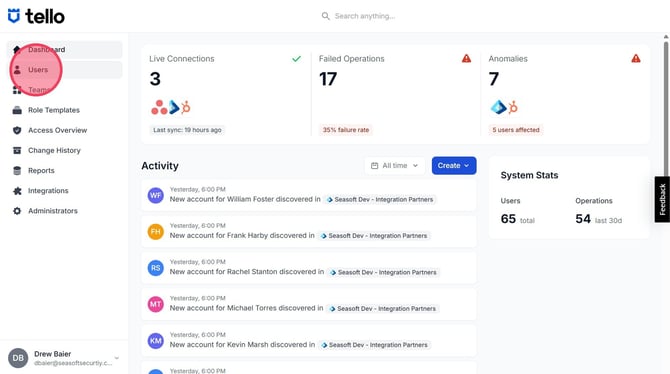This screenshot has width=670, height=374.
Task: Click the Anomalies count 7
Action: click(494, 79)
